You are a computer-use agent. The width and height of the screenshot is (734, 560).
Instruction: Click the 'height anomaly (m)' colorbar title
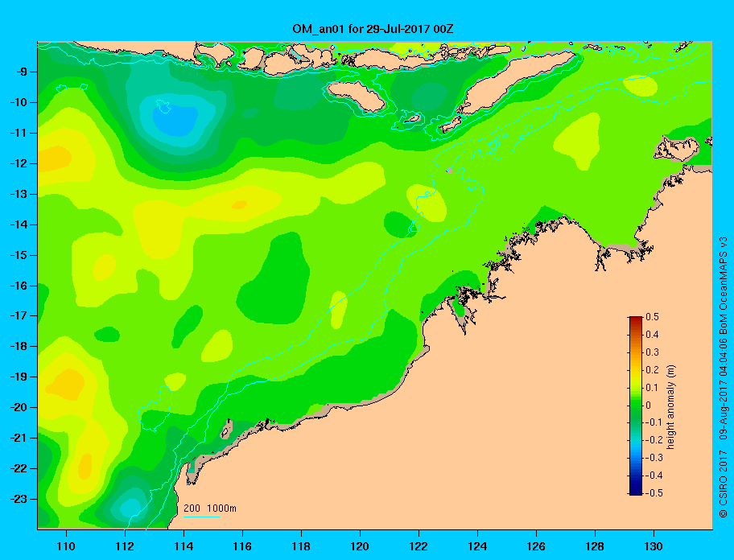[x=670, y=407]
